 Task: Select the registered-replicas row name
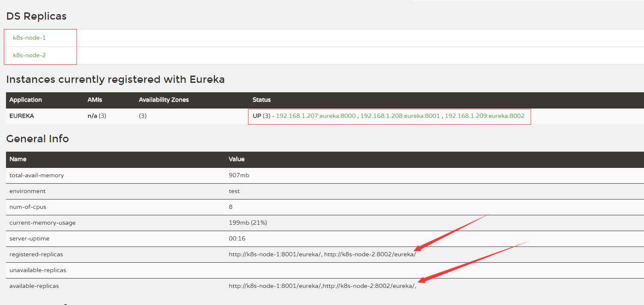point(36,255)
